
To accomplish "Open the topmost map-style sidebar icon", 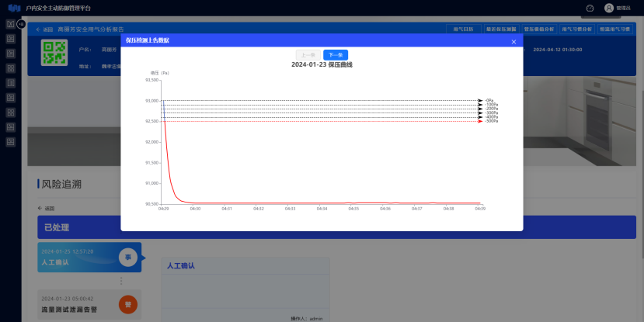I will point(11,24).
